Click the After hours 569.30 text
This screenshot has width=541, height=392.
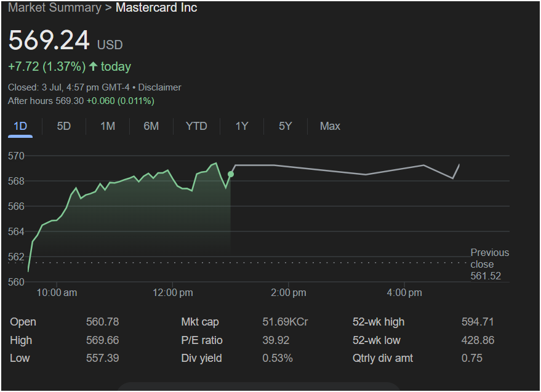[x=46, y=101]
